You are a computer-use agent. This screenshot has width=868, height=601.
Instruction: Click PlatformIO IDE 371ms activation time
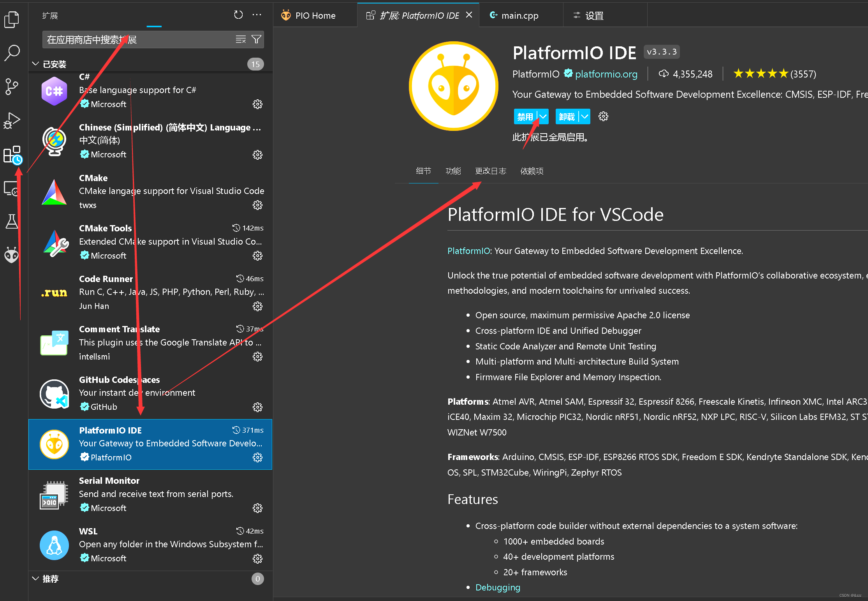(248, 430)
